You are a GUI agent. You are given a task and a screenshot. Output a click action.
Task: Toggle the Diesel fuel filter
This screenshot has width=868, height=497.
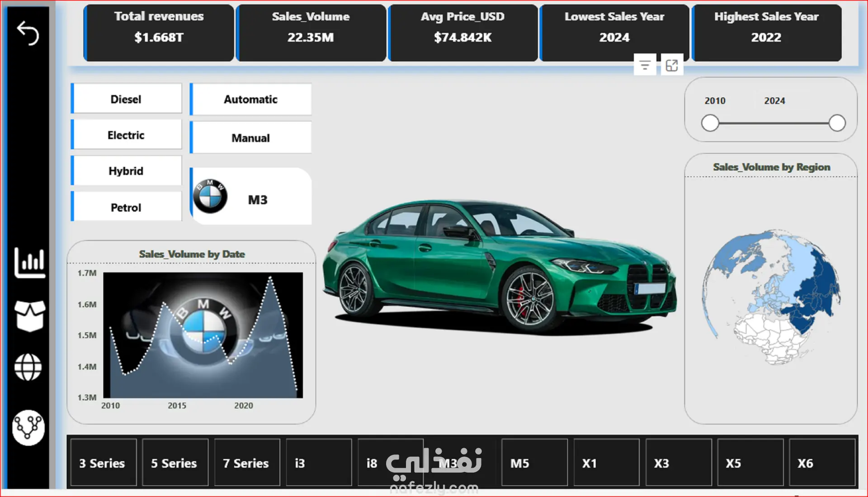click(x=126, y=99)
